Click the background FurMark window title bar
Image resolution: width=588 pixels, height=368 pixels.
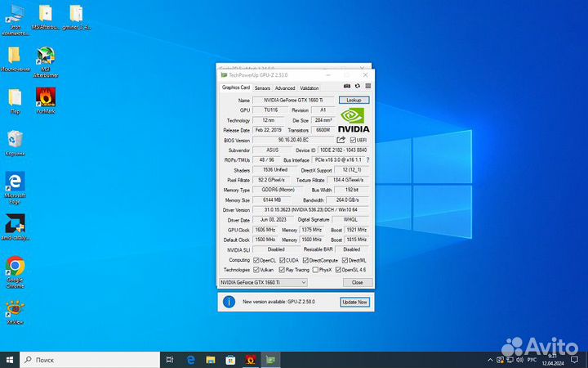293,66
